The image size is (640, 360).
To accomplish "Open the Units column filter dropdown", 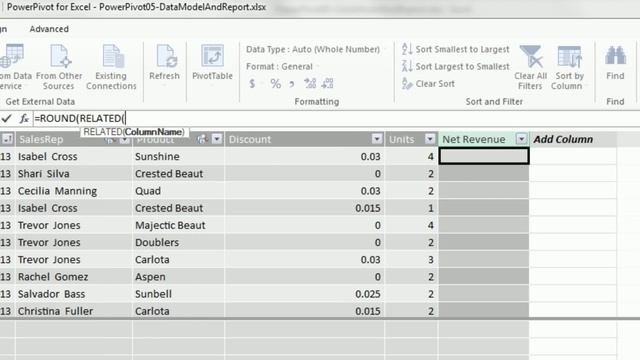I will 429,139.
